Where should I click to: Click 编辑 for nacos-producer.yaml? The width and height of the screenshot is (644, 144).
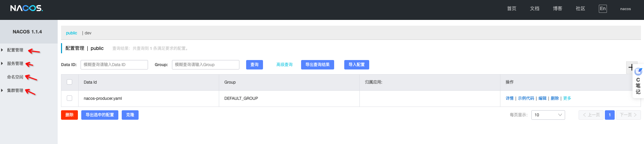pos(543,98)
